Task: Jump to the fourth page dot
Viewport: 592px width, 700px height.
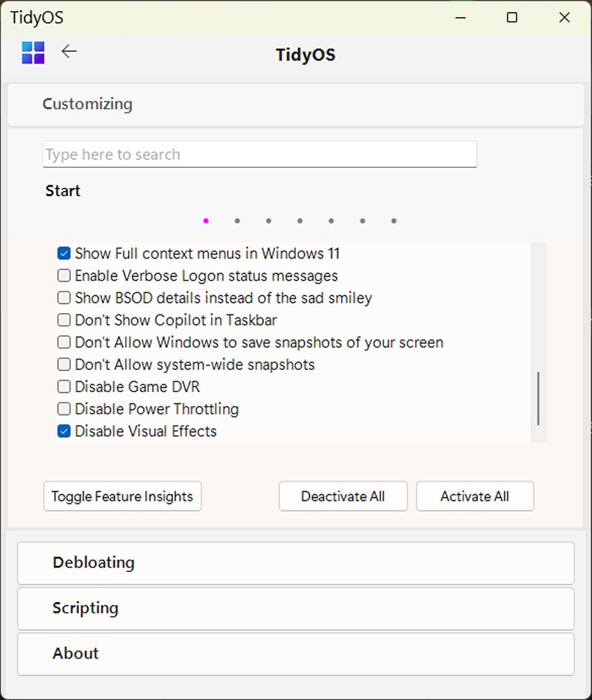Action: (300, 221)
